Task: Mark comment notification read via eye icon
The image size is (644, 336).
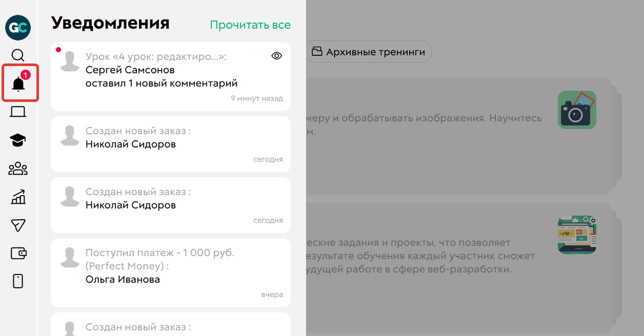Action: (276, 55)
